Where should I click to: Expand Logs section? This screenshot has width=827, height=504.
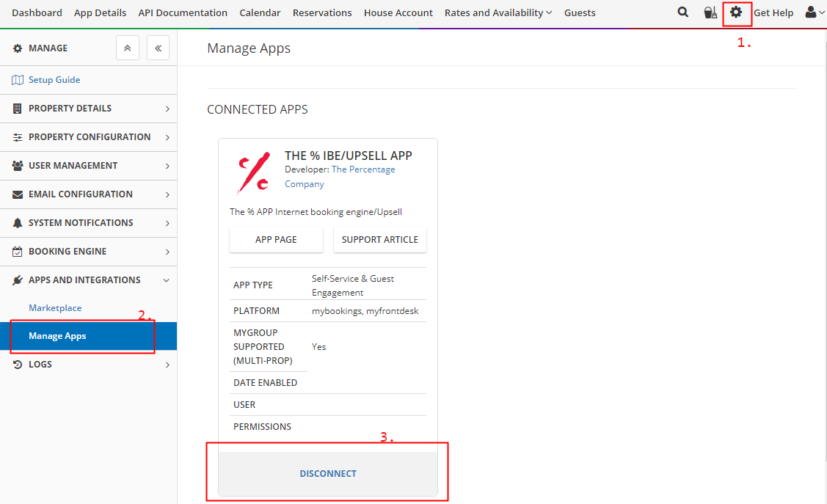click(167, 365)
